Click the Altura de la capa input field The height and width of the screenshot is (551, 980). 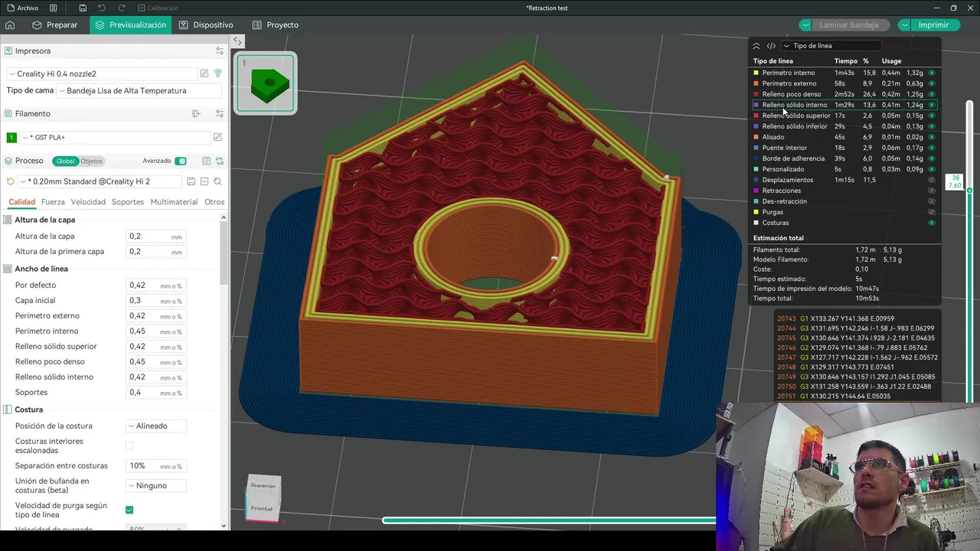pyautogui.click(x=155, y=236)
